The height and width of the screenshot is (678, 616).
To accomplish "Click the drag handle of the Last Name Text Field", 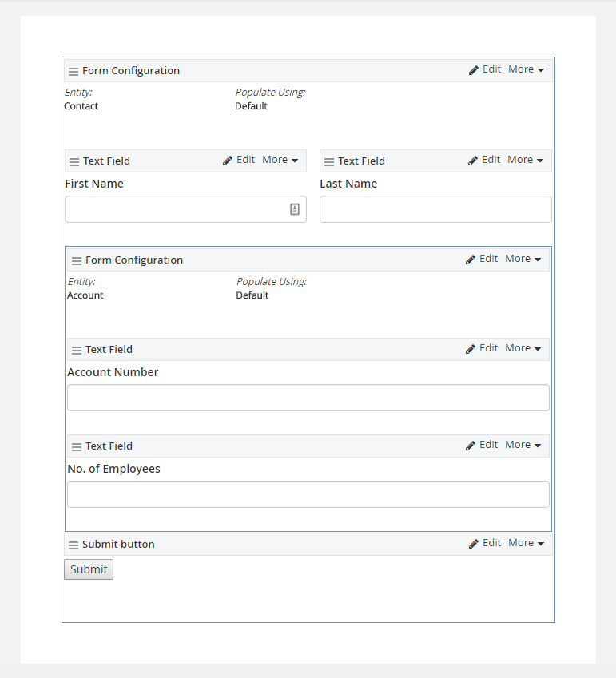I will coord(329,162).
